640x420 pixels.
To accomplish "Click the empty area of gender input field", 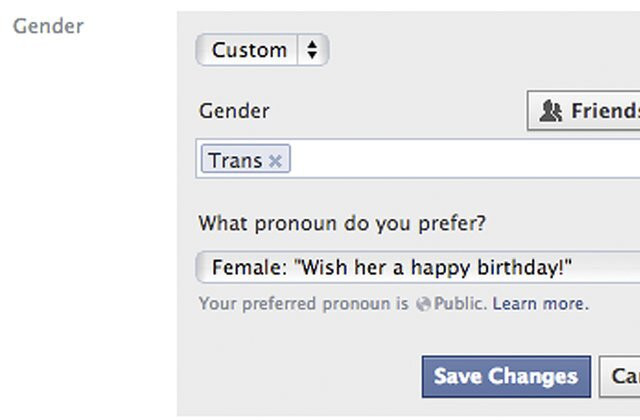I will pos(460,160).
